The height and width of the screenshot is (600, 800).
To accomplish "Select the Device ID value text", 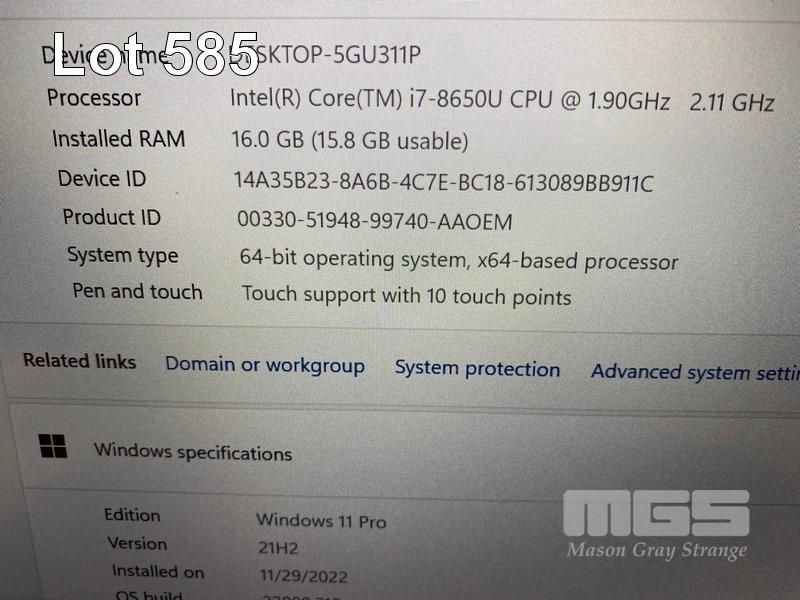I will tap(443, 182).
